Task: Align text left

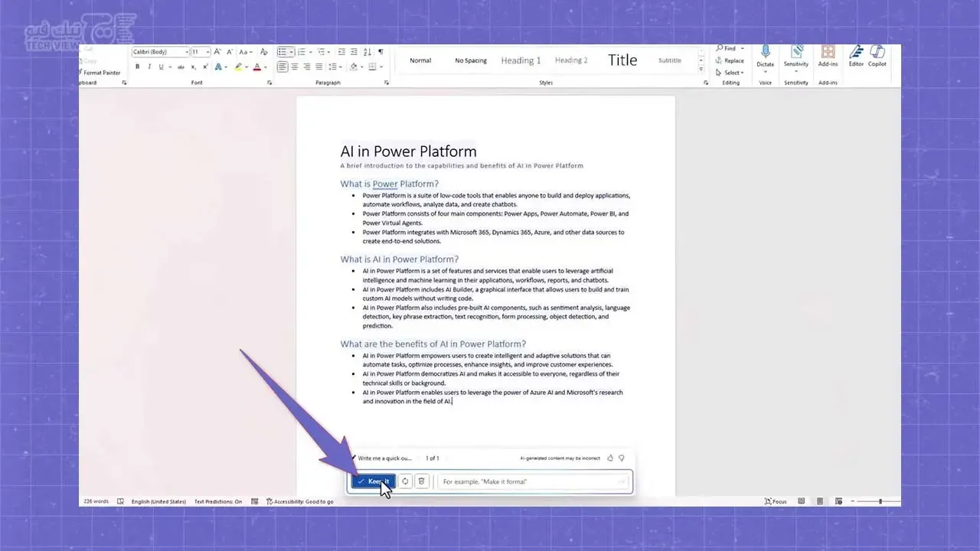Action: [x=283, y=67]
